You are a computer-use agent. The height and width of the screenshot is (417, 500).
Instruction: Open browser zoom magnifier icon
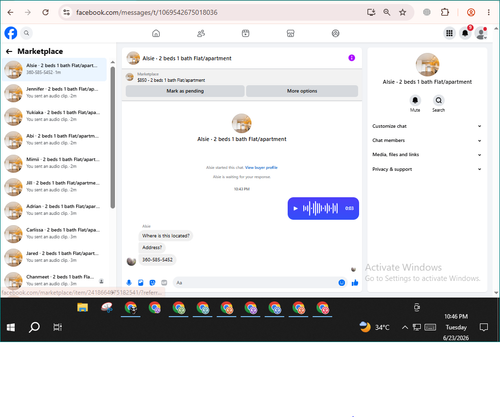[x=387, y=12]
